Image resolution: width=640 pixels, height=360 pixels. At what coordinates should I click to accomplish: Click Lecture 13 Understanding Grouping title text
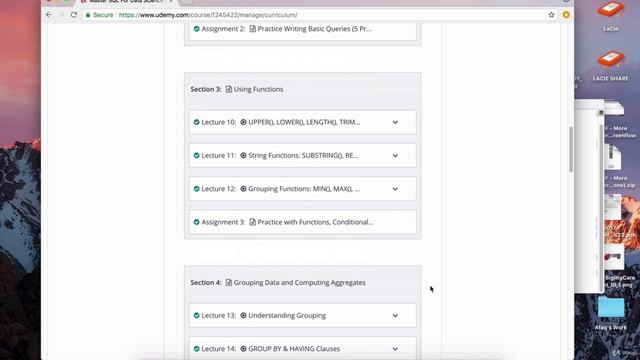[287, 316]
